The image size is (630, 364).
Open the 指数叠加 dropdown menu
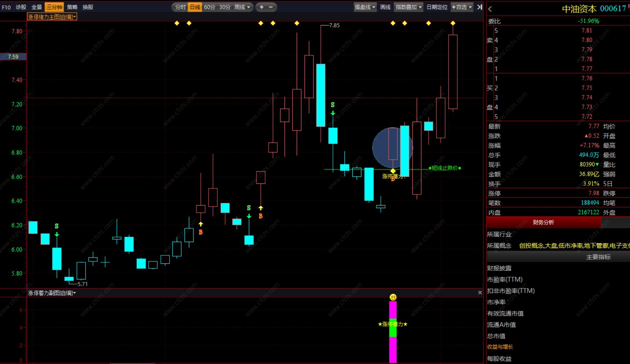(409, 7)
